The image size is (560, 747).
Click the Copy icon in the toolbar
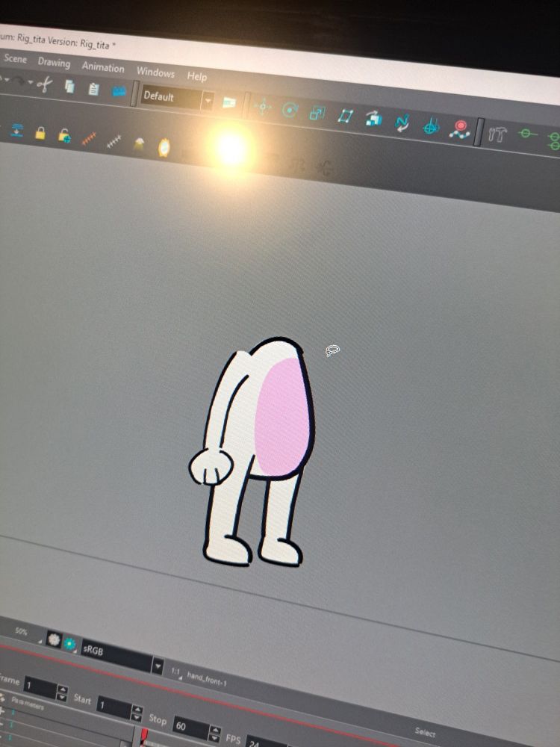click(x=69, y=86)
